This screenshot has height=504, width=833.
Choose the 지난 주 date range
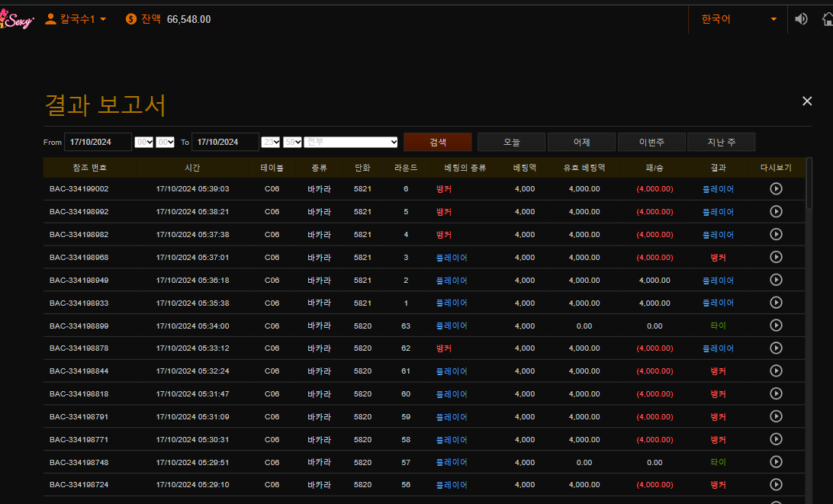(x=721, y=142)
